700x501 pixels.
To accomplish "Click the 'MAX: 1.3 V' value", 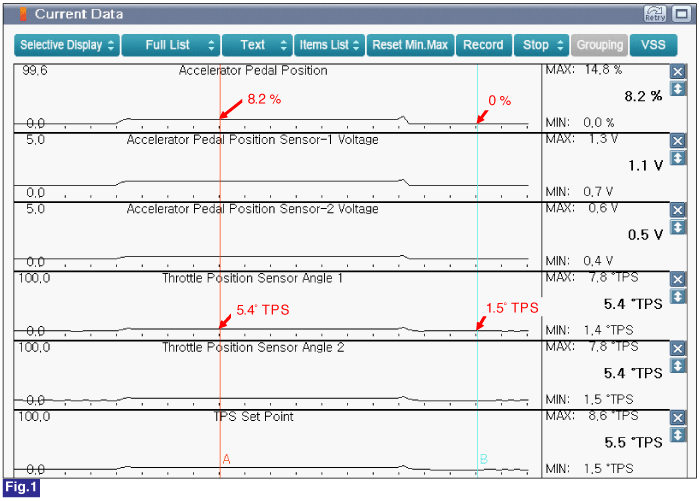I will pos(582,139).
